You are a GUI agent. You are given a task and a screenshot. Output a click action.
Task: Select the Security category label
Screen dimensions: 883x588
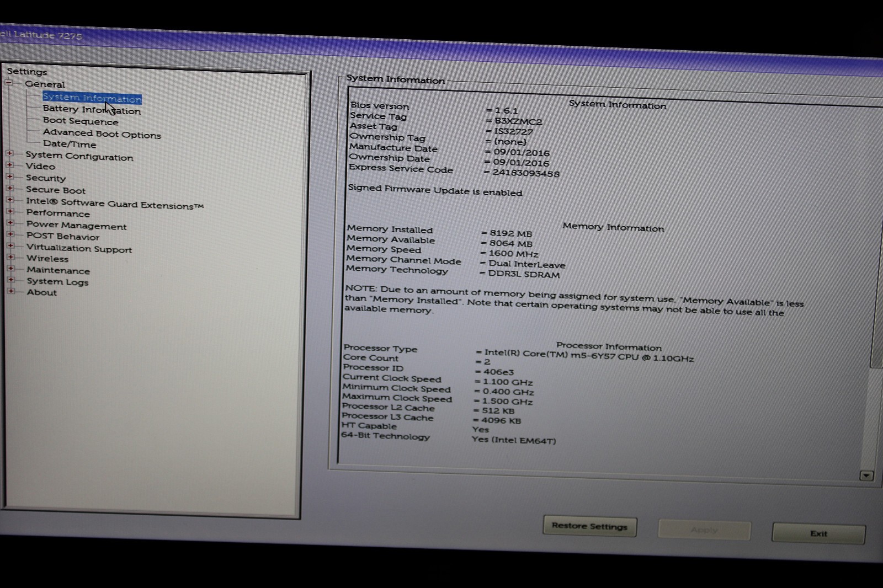[46, 178]
